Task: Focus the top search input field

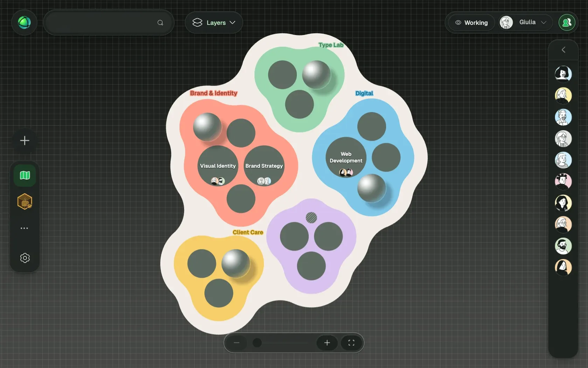Action: pyautogui.click(x=108, y=22)
